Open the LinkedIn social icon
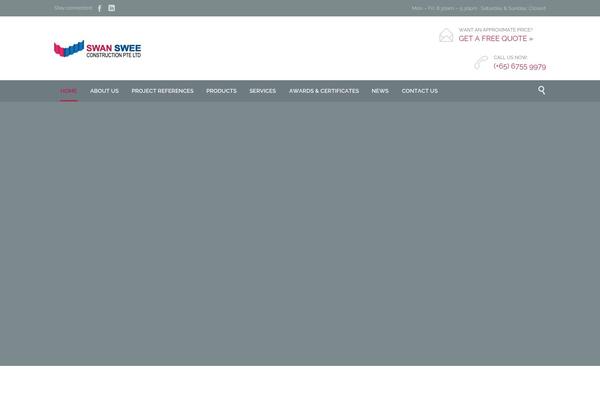 [111, 8]
